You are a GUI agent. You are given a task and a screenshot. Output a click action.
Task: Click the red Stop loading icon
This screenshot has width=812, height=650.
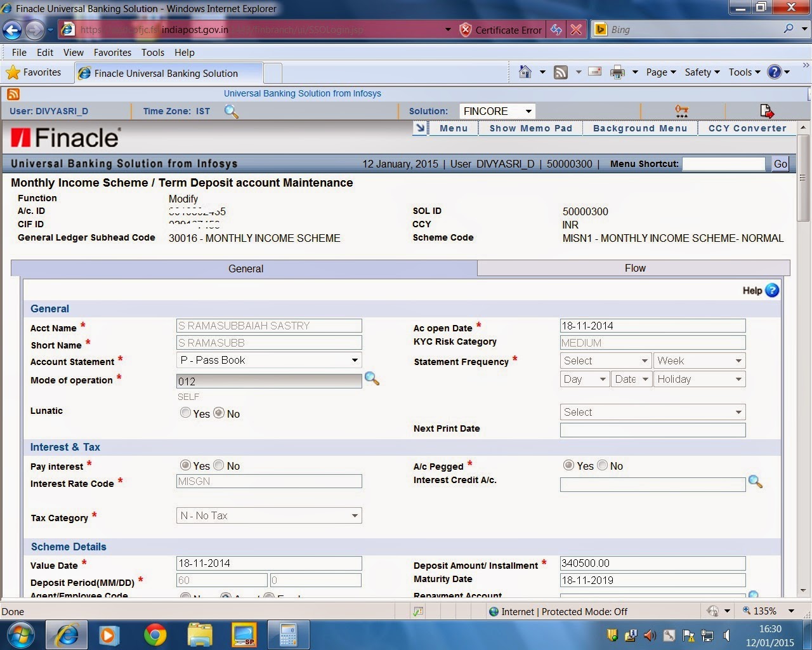pyautogui.click(x=576, y=30)
